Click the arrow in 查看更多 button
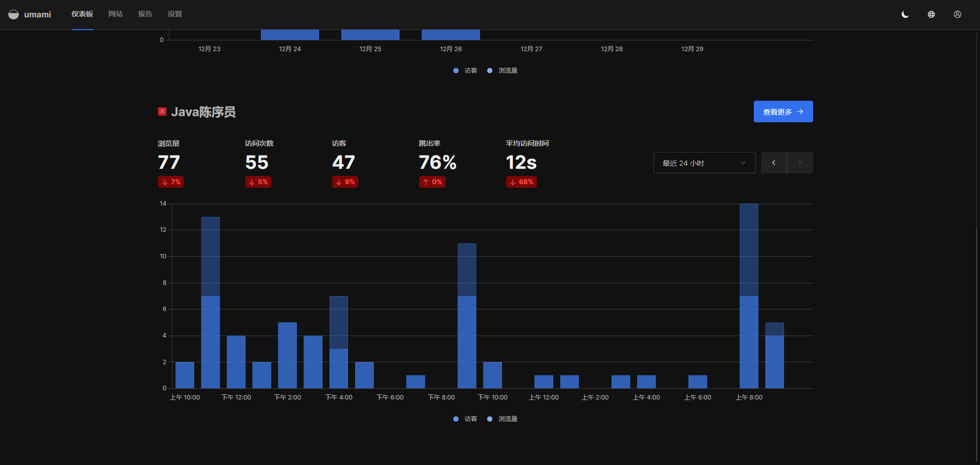The height and width of the screenshot is (465, 980). click(x=800, y=112)
